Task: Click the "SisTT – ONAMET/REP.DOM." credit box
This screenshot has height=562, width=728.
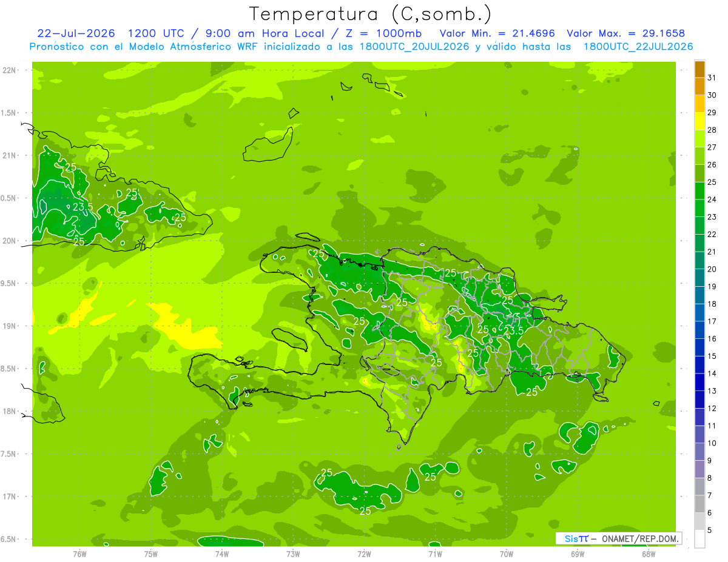Action: pyautogui.click(x=618, y=538)
